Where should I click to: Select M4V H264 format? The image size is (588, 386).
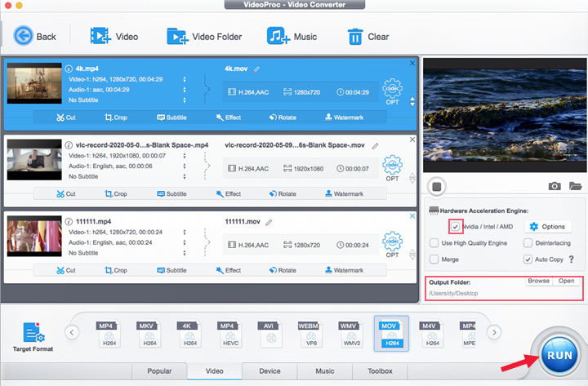pos(432,334)
